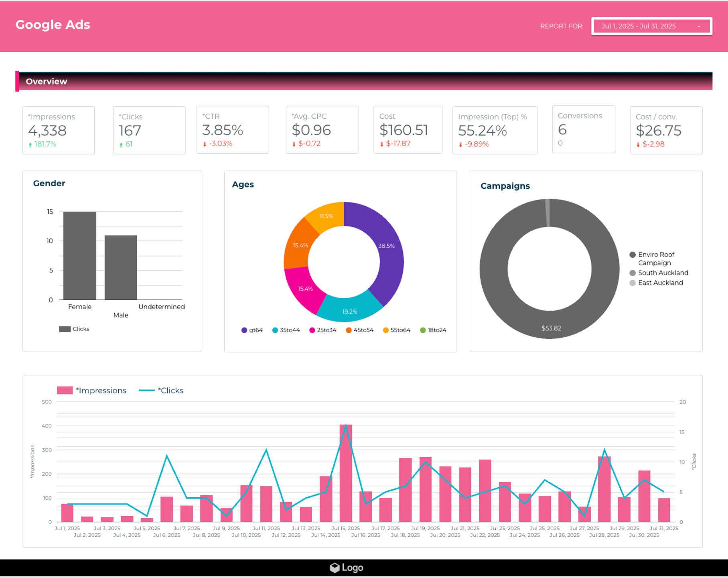Click the 35to44 legend color dot

(275, 330)
